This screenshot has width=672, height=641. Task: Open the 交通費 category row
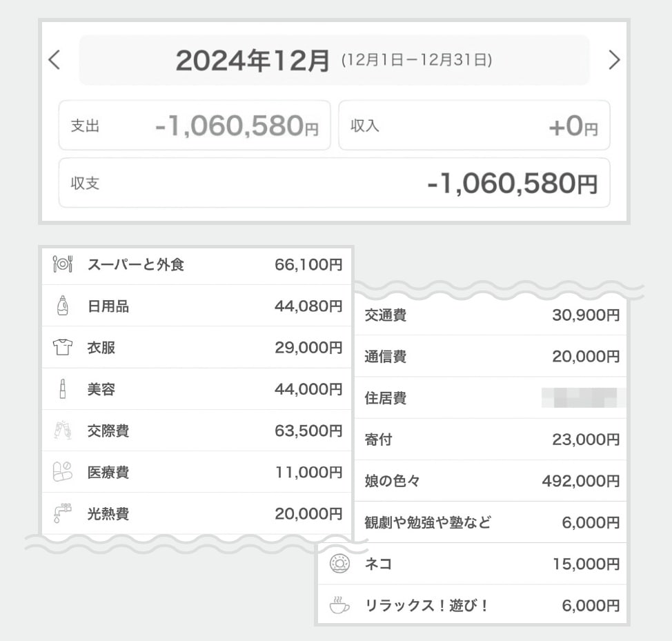pos(491,315)
